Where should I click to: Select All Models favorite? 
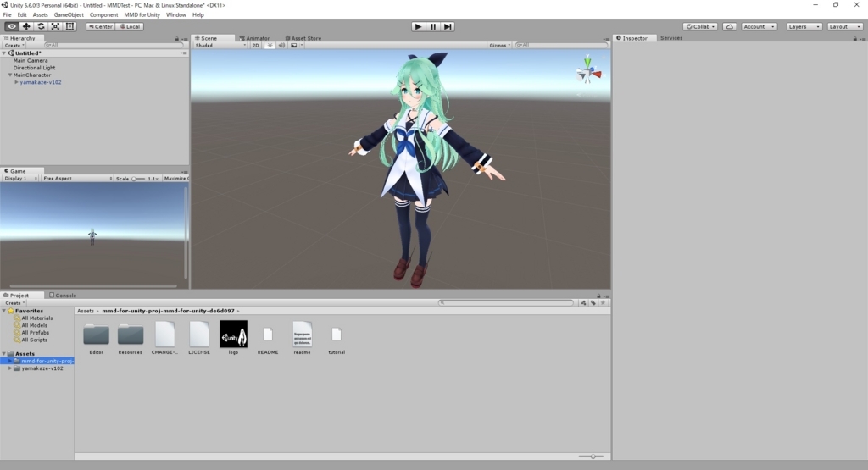(34, 325)
